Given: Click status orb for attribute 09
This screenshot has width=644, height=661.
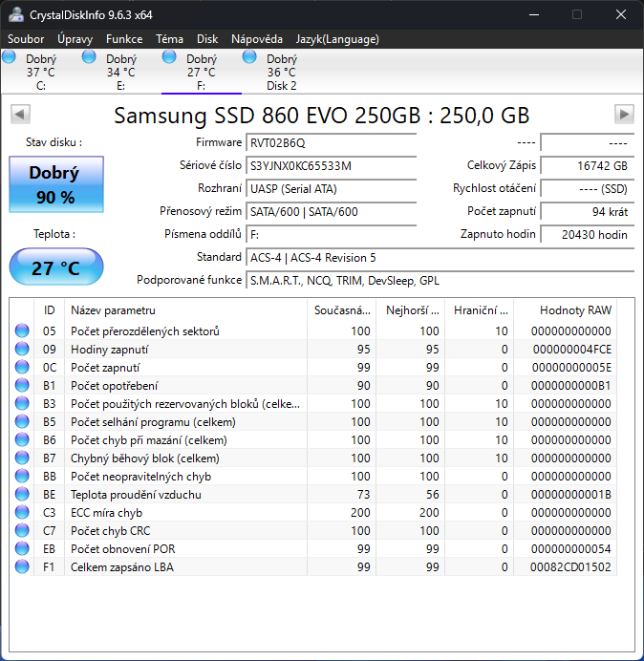Looking at the screenshot, I should click(x=22, y=349).
